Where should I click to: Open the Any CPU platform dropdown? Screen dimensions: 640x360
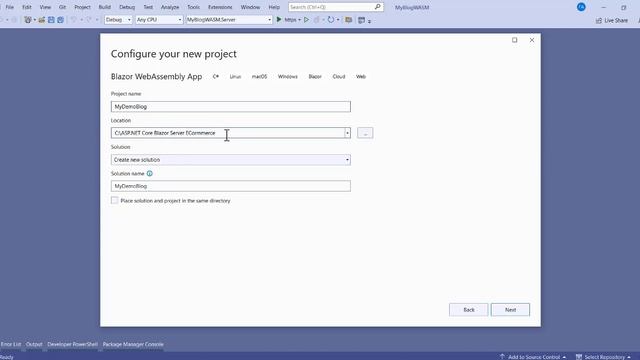click(159, 20)
